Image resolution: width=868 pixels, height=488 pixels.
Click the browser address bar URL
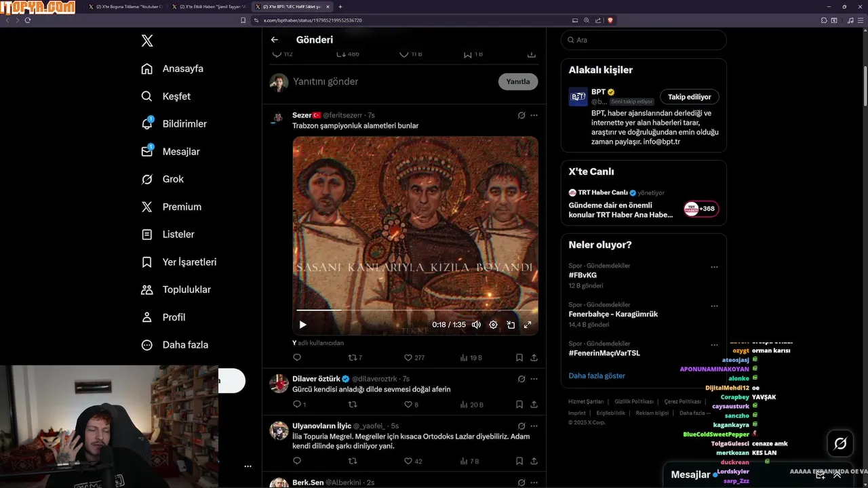coord(313,20)
